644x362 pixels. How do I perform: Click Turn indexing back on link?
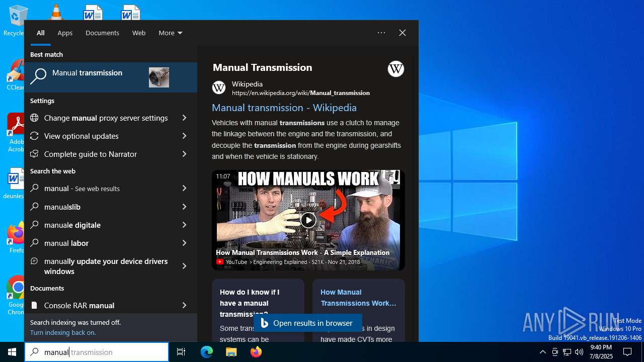coord(63,332)
